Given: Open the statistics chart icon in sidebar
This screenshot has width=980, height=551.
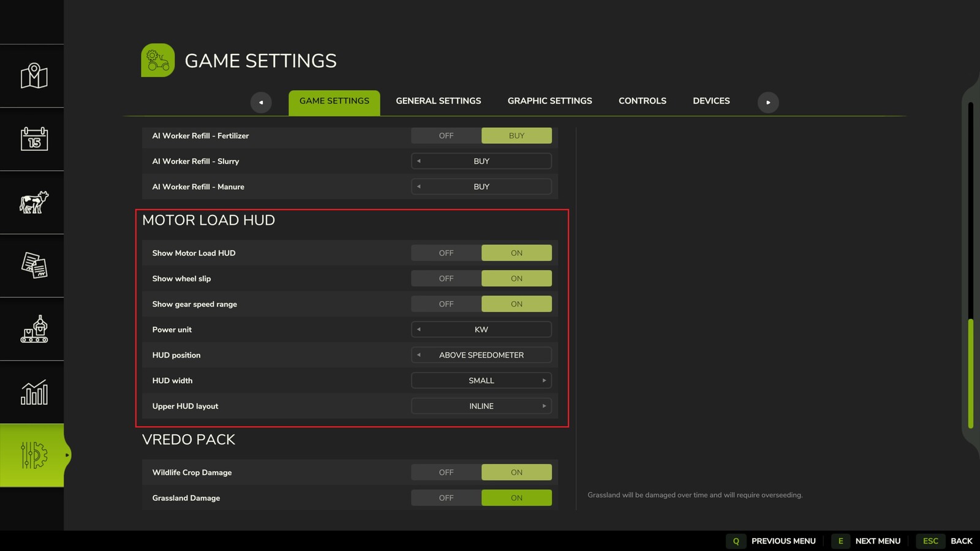Looking at the screenshot, I should click(34, 392).
